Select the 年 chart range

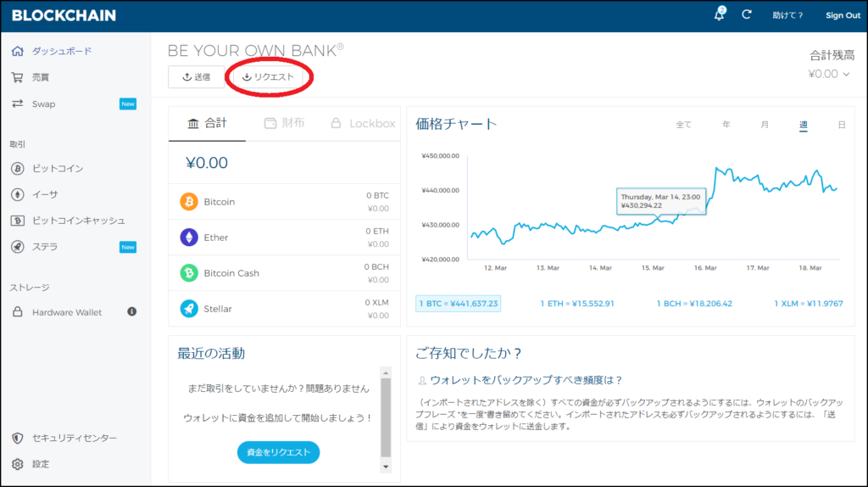click(x=726, y=125)
